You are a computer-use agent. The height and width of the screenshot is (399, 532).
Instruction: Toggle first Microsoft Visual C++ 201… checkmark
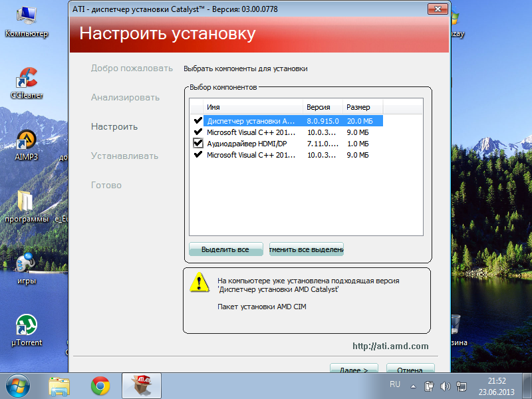[198, 132]
